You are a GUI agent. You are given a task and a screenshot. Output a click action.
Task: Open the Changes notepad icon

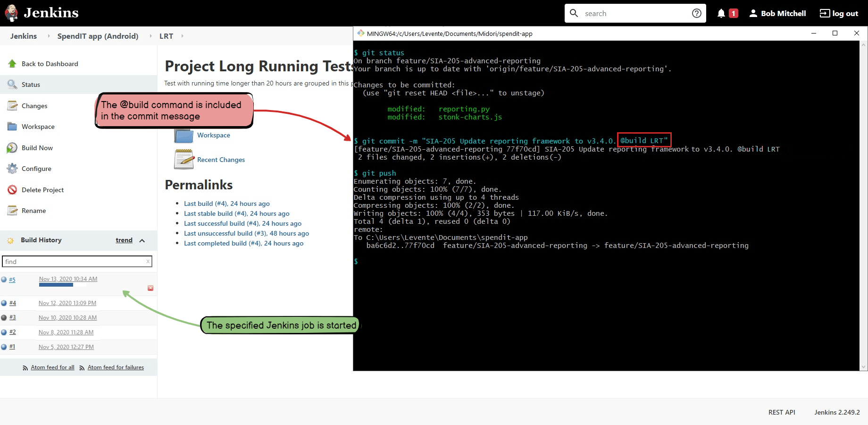tap(12, 106)
